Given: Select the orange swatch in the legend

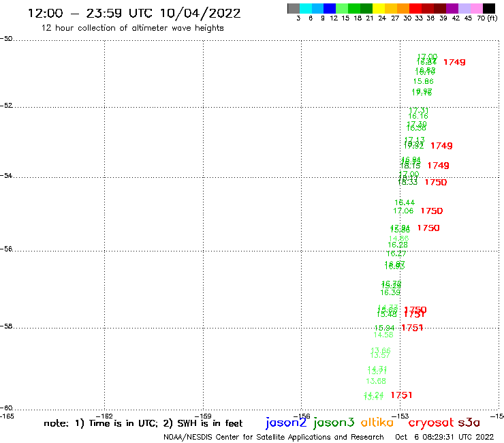Looking at the screenshot, I should [x=403, y=8].
